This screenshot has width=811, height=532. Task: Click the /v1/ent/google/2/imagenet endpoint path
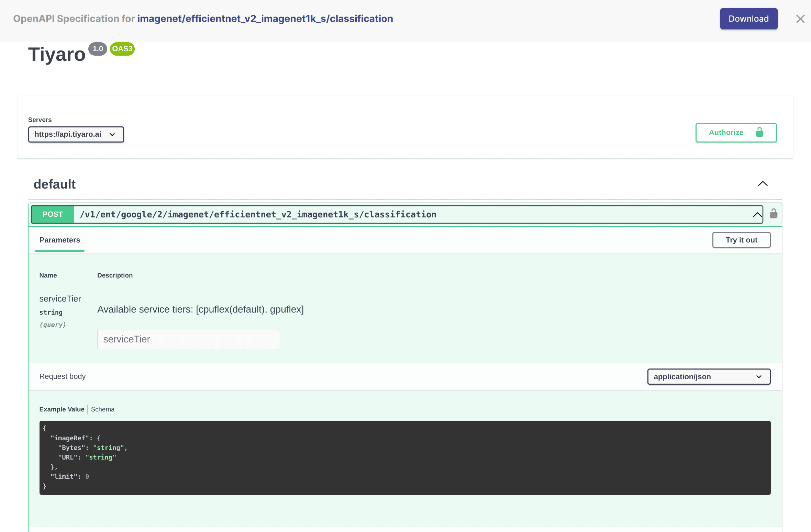[x=258, y=215]
